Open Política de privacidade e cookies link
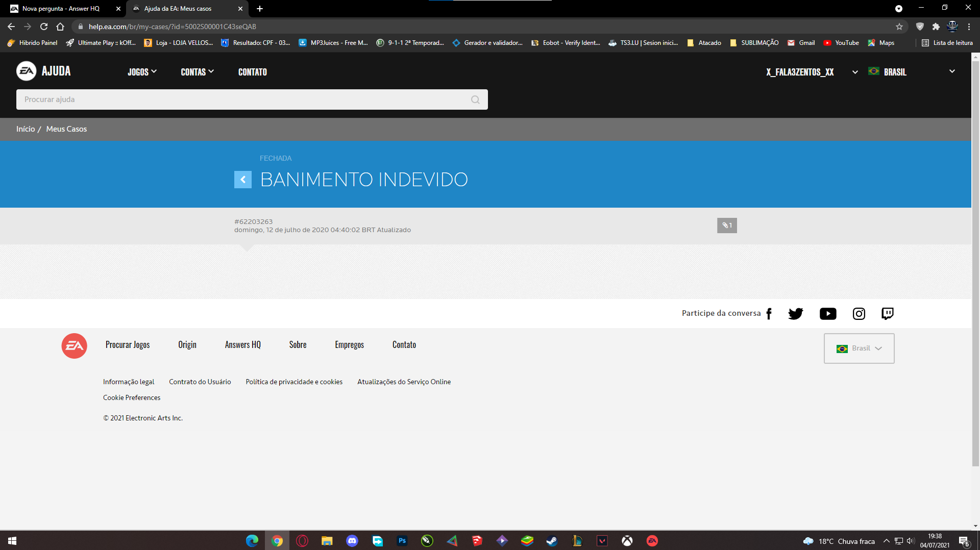This screenshot has width=980, height=550. pyautogui.click(x=294, y=382)
